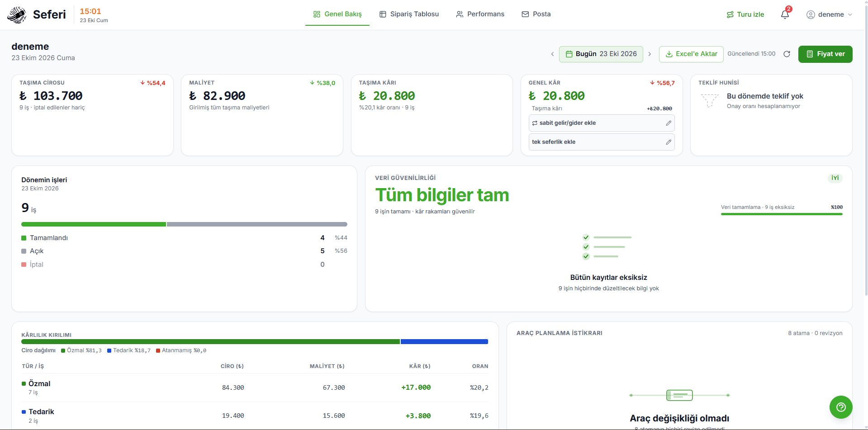Image resolution: width=868 pixels, height=430 pixels.
Task: Click the sabit gelir/gider ekle field
Action: (602, 123)
